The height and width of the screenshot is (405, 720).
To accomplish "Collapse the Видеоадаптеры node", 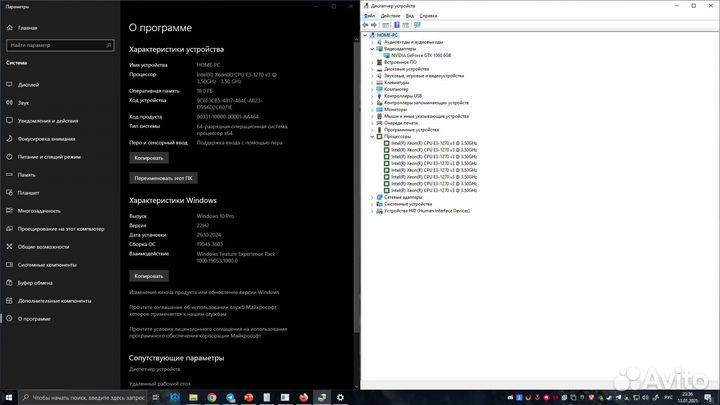I will point(372,49).
